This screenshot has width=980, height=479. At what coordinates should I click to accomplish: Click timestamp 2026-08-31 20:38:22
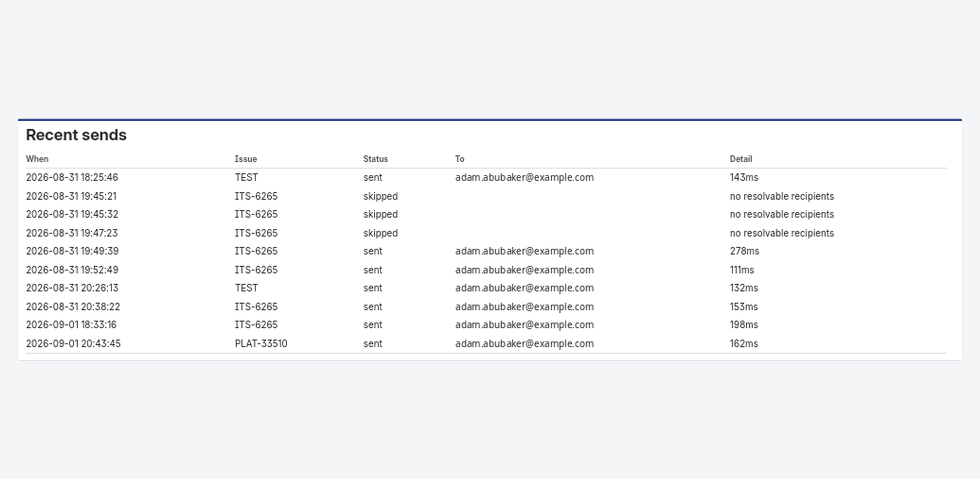point(73,307)
